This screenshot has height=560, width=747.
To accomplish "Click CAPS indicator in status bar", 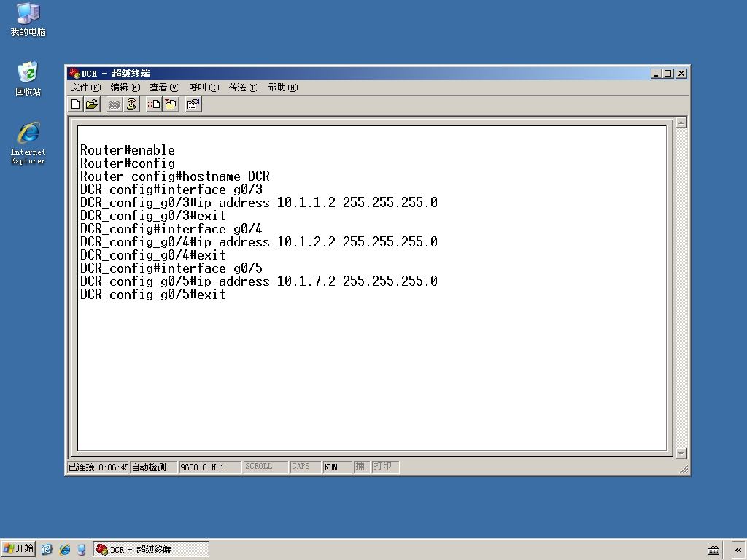I will pos(306,467).
